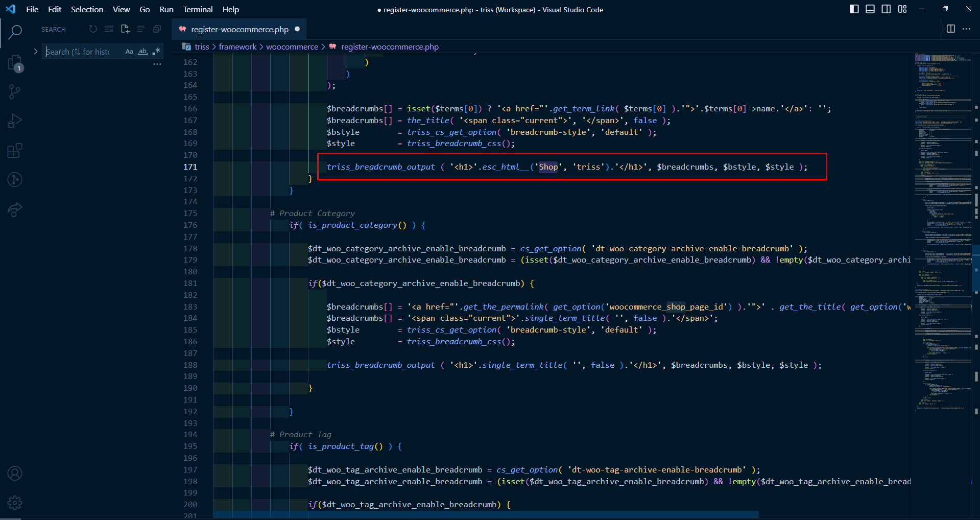Screen dimensions: 980x520
Task: Open the triss breadcrumb dropdown
Action: pyautogui.click(x=202, y=46)
